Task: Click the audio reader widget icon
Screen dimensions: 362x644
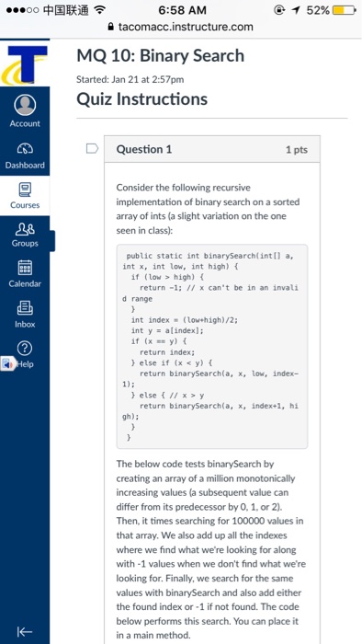Action: point(8,364)
